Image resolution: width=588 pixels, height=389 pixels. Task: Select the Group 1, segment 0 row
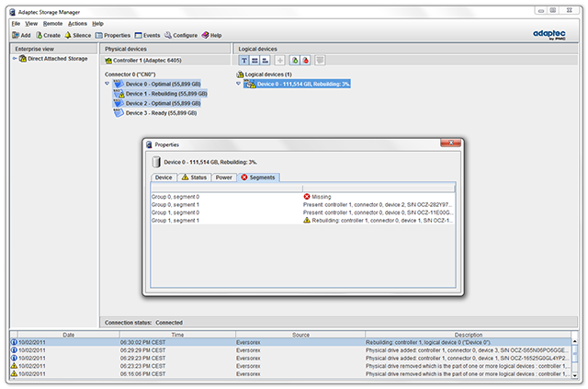point(303,212)
